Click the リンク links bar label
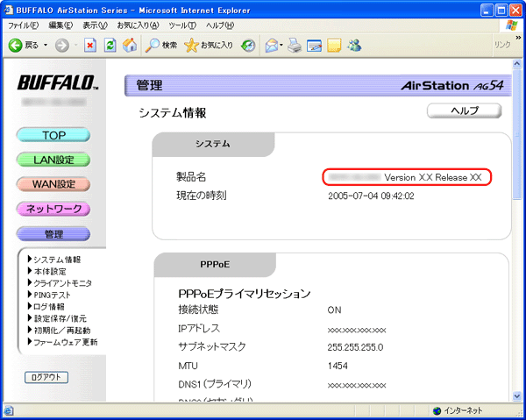526x420 pixels. click(x=502, y=45)
